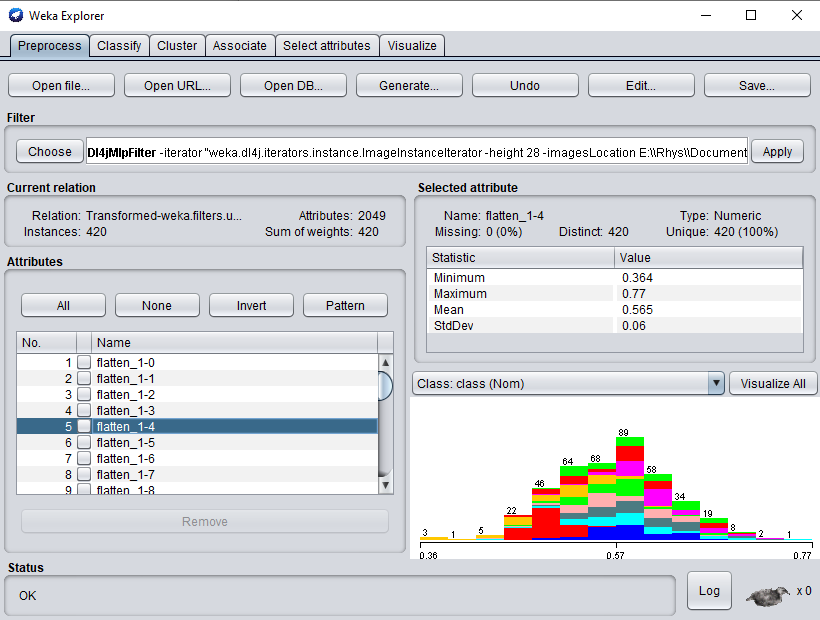Open the Visualize tab
Screen dimensions: 820x620
pyautogui.click(x=412, y=45)
